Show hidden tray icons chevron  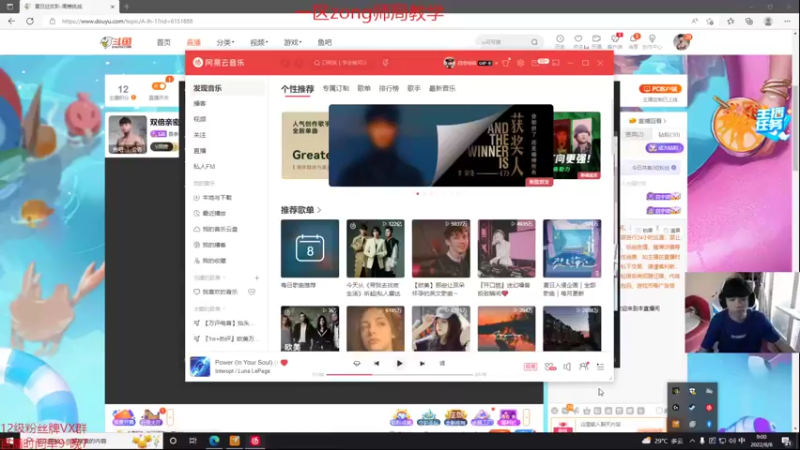coord(692,441)
